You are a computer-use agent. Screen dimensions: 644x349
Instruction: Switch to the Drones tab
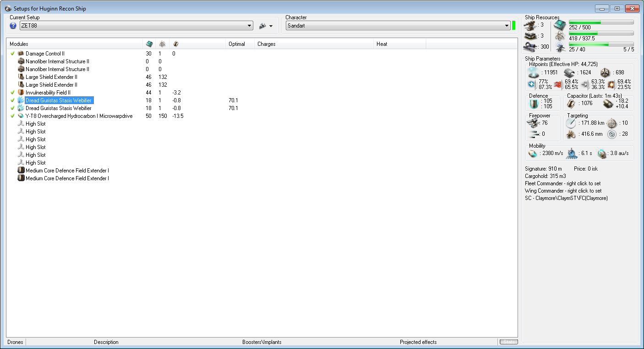pos(15,342)
